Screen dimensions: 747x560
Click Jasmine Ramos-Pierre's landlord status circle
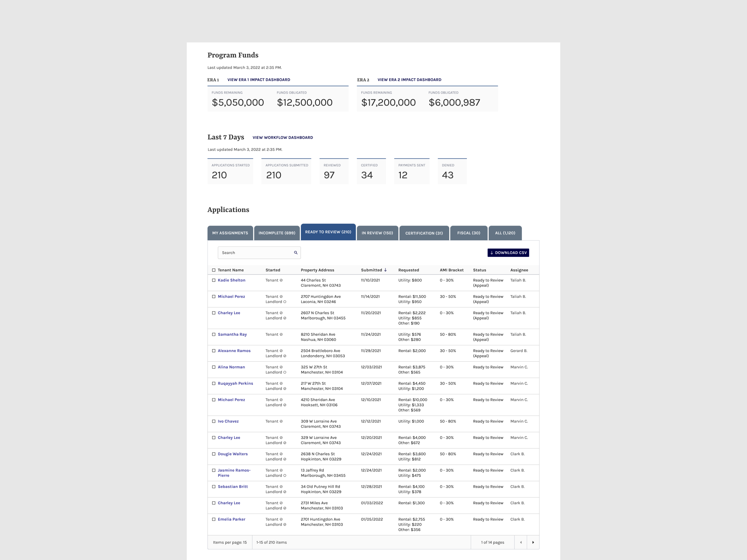click(x=285, y=476)
